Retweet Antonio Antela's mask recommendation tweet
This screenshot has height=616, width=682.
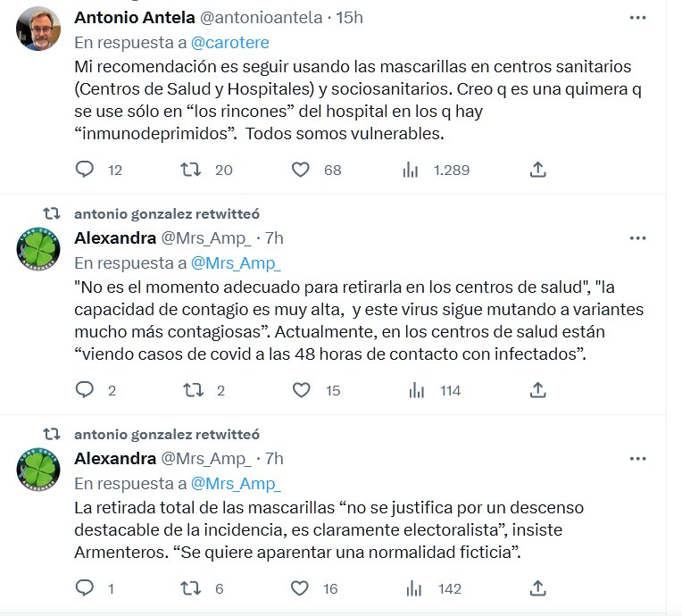click(x=190, y=170)
